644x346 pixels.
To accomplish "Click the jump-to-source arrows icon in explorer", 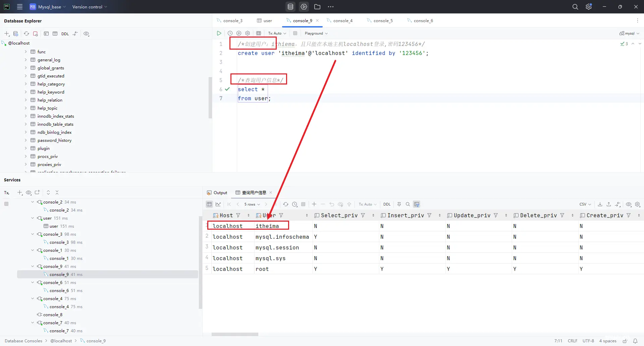I will click(x=75, y=34).
